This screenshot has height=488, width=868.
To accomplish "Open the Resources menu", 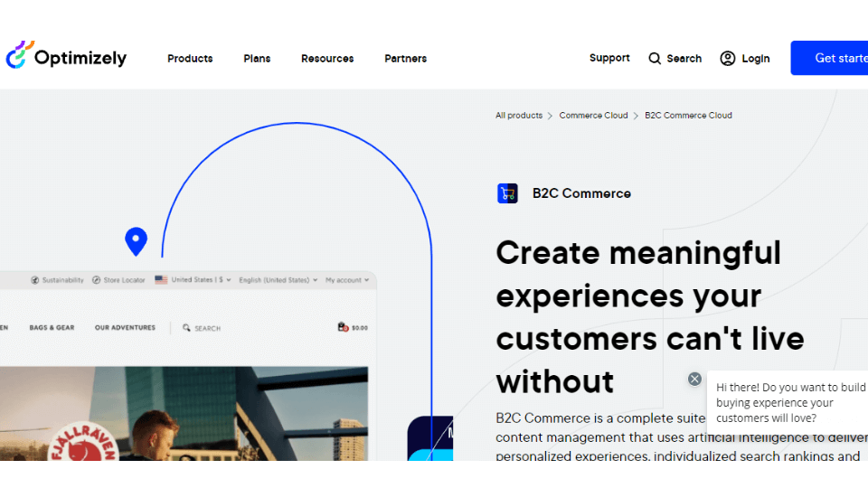I will (x=327, y=59).
